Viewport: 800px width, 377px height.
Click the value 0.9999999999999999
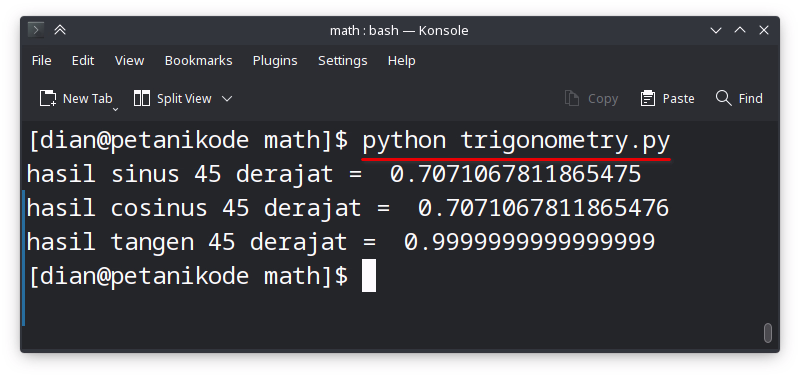[529, 242]
